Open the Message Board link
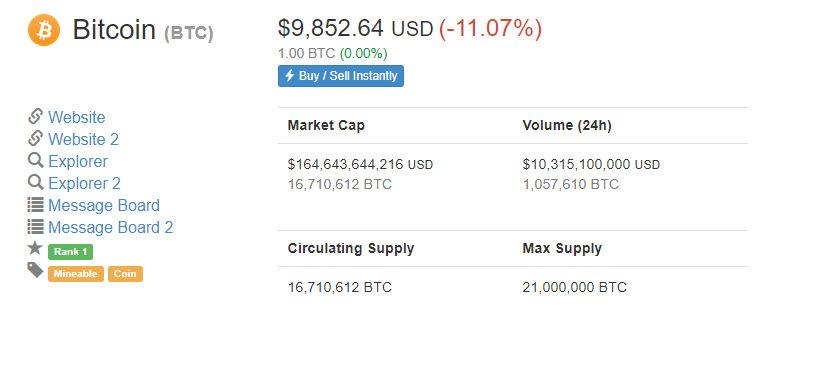Screen dimensions: 815x380 pos(104,205)
